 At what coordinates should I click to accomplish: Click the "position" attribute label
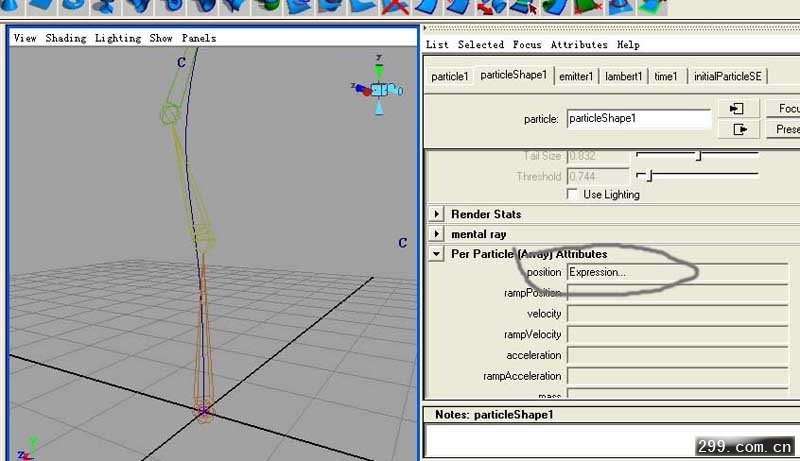544,272
